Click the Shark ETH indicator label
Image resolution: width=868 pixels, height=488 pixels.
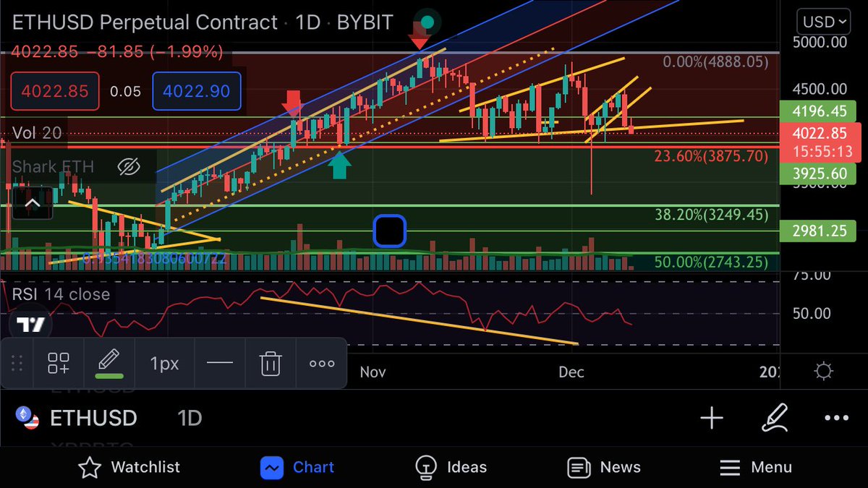point(53,167)
